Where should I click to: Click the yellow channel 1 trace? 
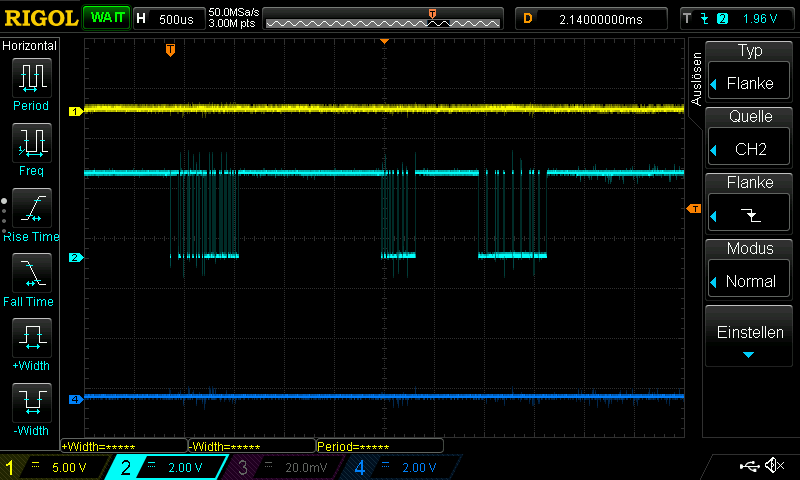[x=384, y=109]
